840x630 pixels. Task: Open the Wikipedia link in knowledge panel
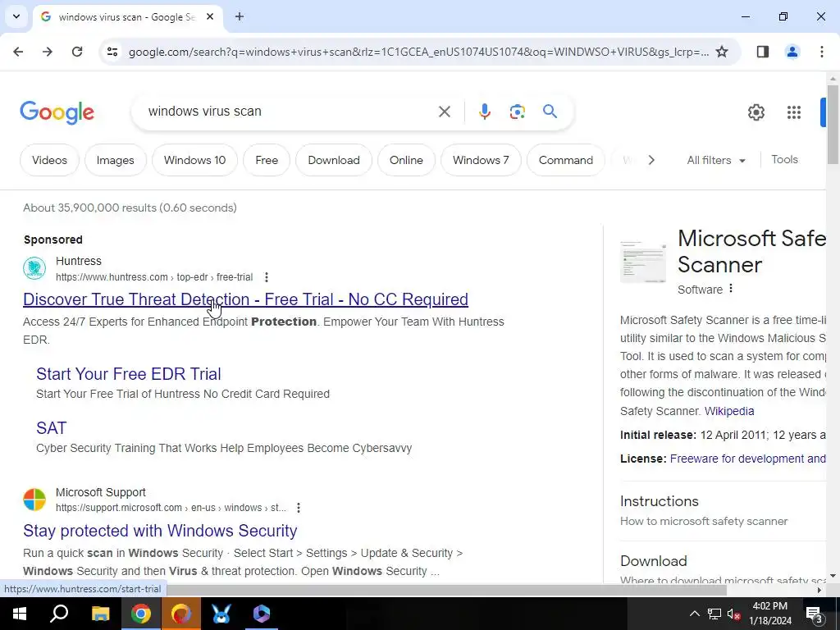[729, 411]
